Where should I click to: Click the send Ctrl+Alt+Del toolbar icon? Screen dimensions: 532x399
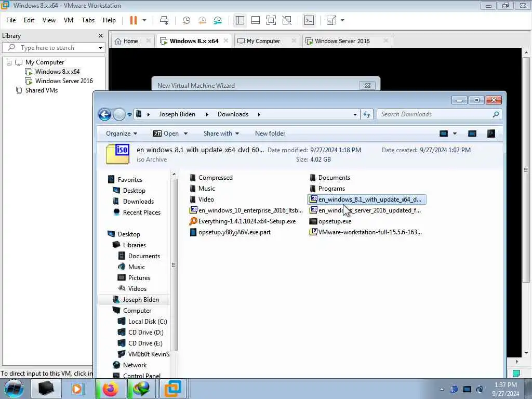tap(164, 20)
